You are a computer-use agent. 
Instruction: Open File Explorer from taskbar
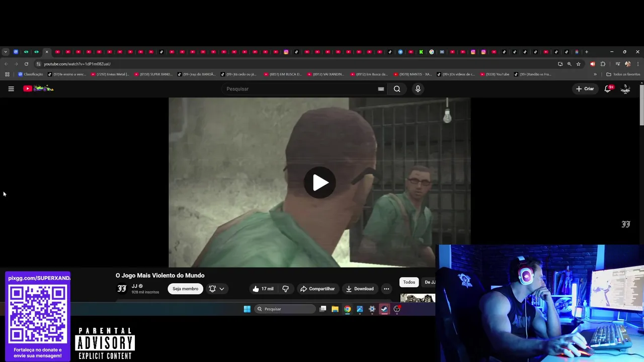coord(335,309)
